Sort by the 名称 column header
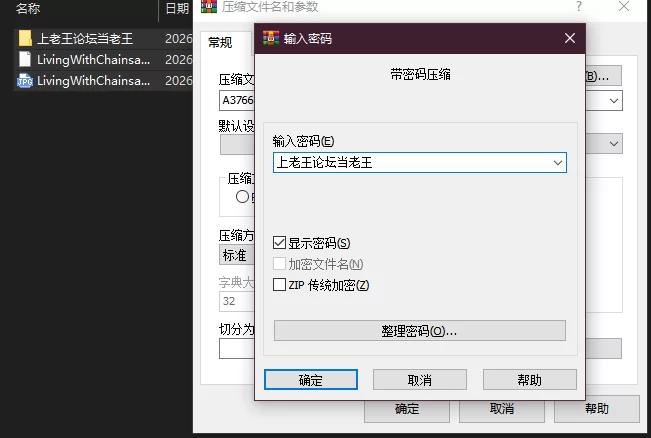The width and height of the screenshot is (651, 438). tap(28, 8)
